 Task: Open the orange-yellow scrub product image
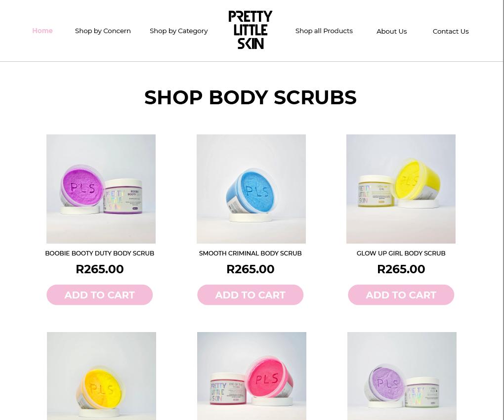pos(102,376)
